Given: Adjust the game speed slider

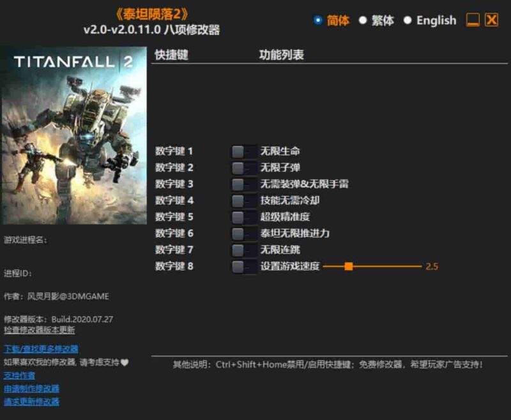Looking at the screenshot, I should (348, 267).
